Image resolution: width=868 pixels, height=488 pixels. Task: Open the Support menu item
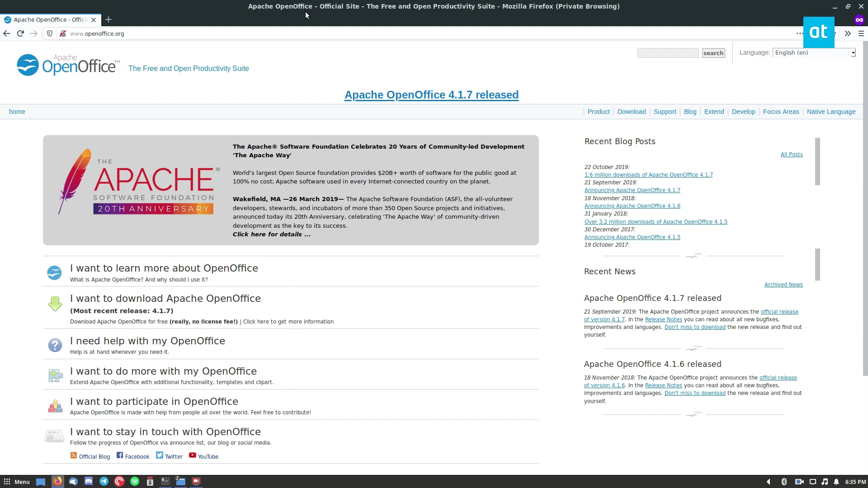click(x=664, y=112)
